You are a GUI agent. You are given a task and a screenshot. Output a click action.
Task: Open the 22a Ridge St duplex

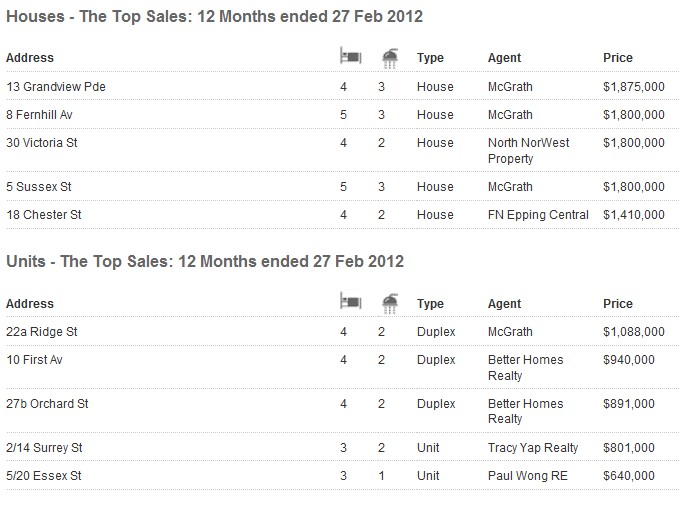coord(42,332)
